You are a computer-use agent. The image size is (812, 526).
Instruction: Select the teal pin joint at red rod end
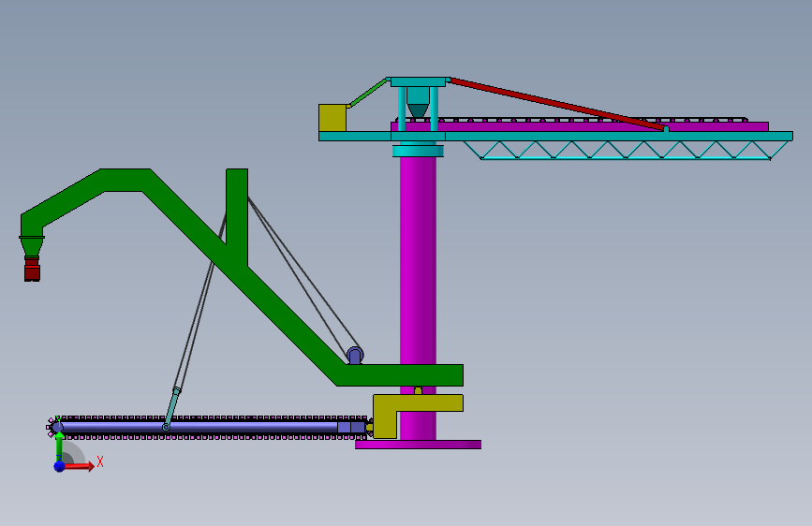click(x=666, y=129)
